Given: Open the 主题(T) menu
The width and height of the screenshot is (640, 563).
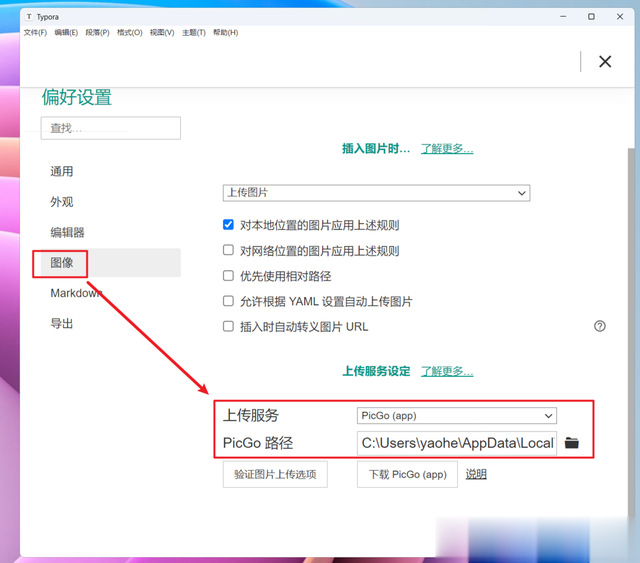Looking at the screenshot, I should (x=193, y=33).
